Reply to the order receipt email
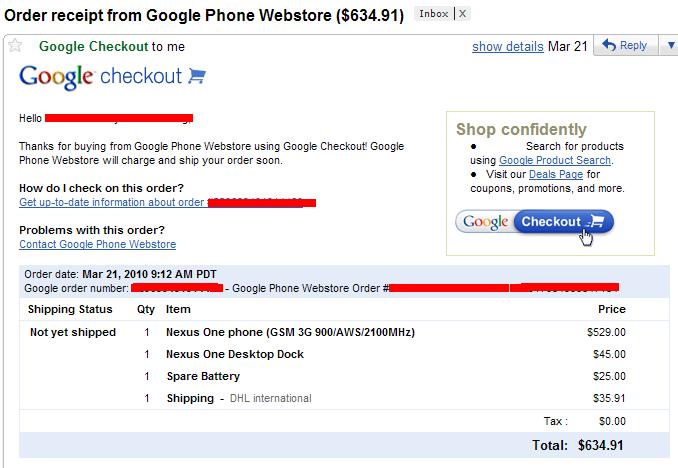This screenshot has height=468, width=678. (625, 45)
